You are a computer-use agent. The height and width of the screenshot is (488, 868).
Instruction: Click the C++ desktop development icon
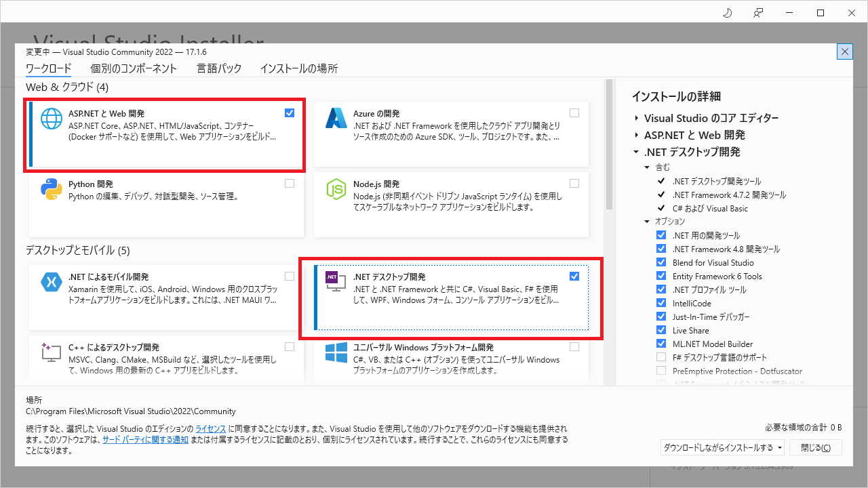pyautogui.click(x=51, y=352)
